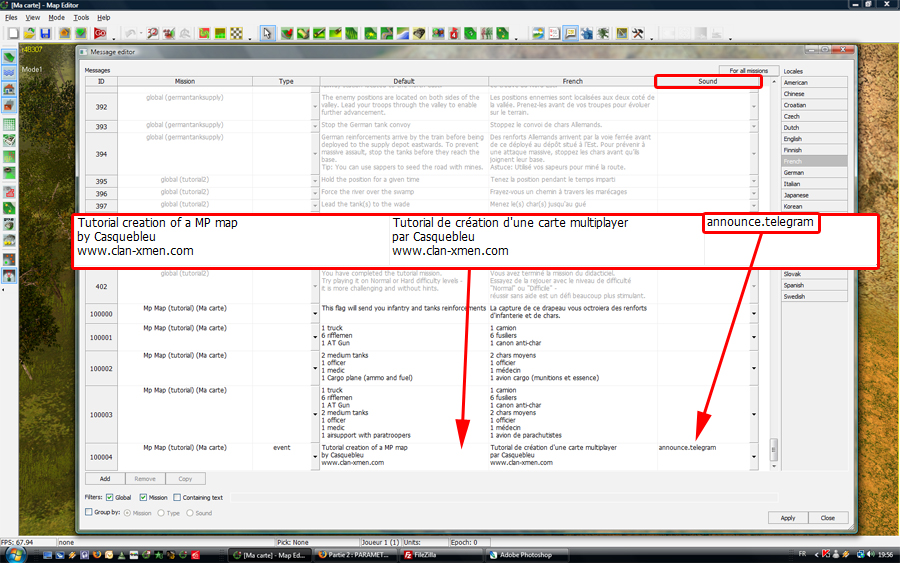This screenshot has width=900, height=563.
Task: Click the Add message button
Action: (x=105, y=479)
